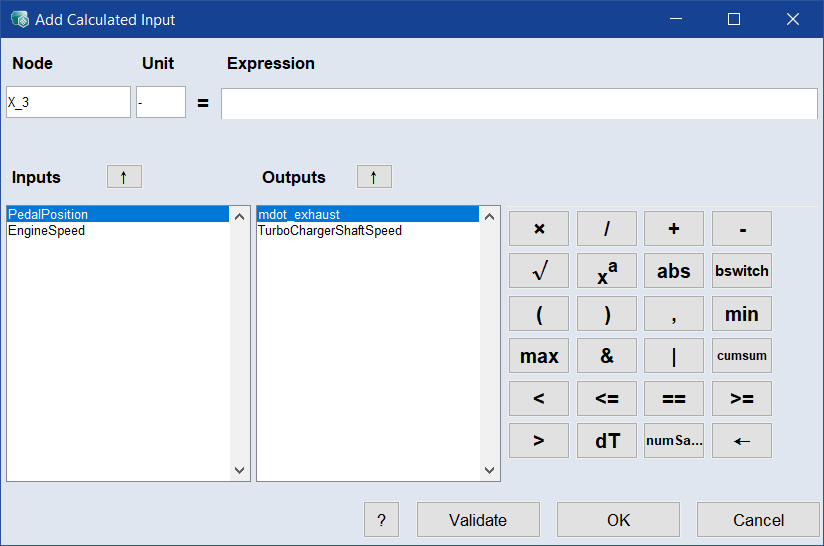Insert the division slash operator
This screenshot has height=546, width=824.
(607, 229)
